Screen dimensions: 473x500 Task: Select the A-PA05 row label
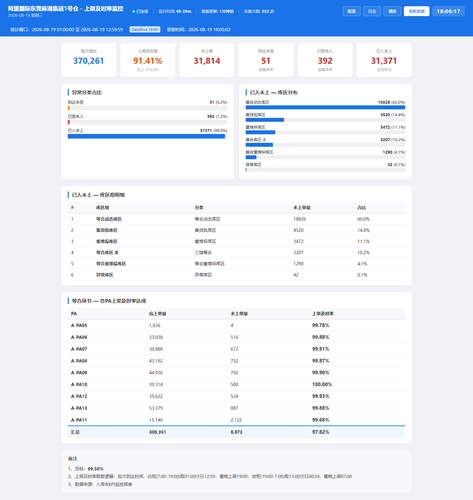point(79,325)
